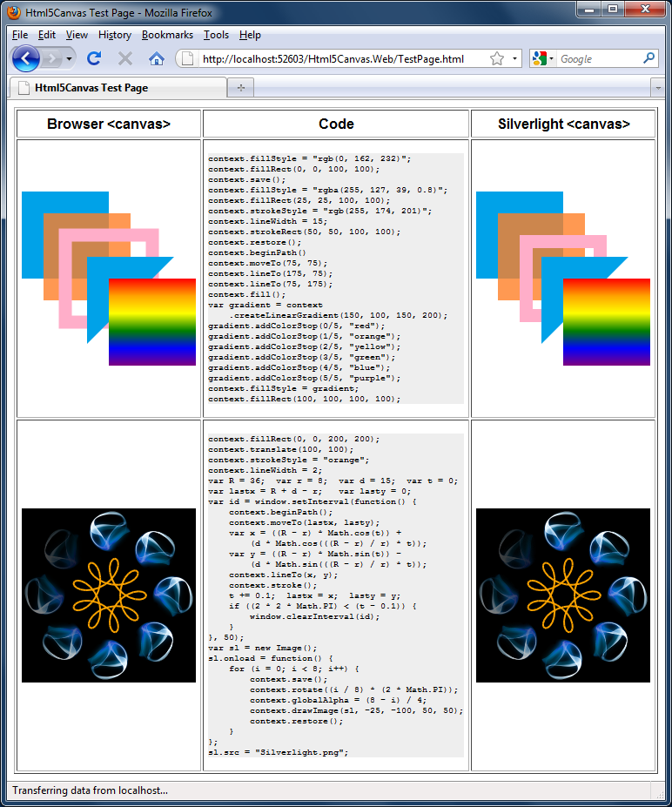Click the code line window.clearInterval(id);
The height and width of the screenshot is (807, 672).
[x=315, y=616]
